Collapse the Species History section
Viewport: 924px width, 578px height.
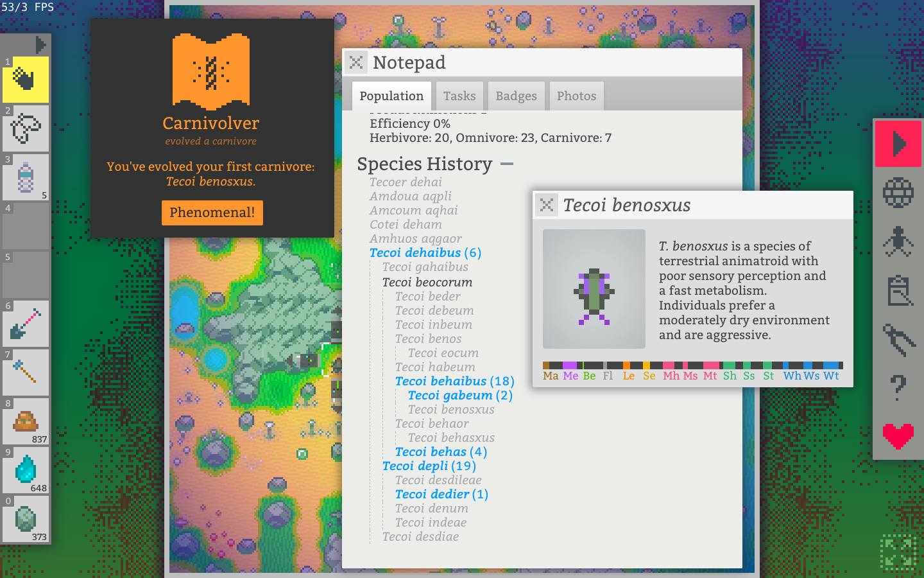point(507,164)
